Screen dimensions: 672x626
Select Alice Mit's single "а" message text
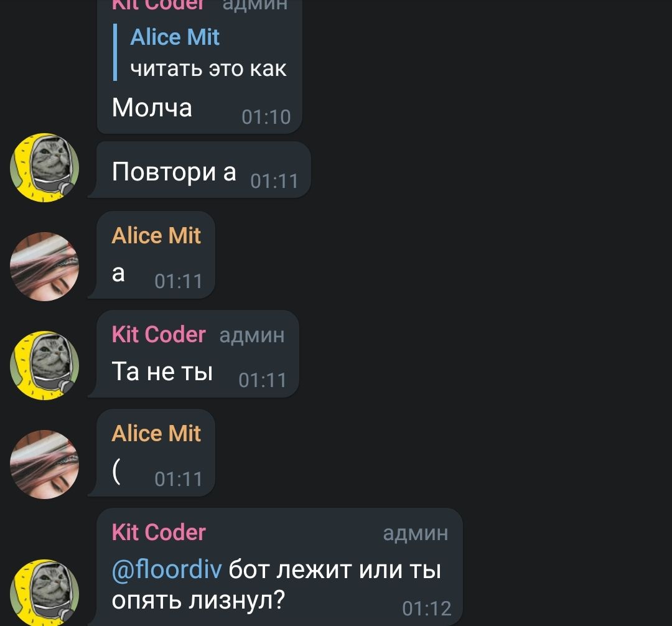[x=118, y=273]
